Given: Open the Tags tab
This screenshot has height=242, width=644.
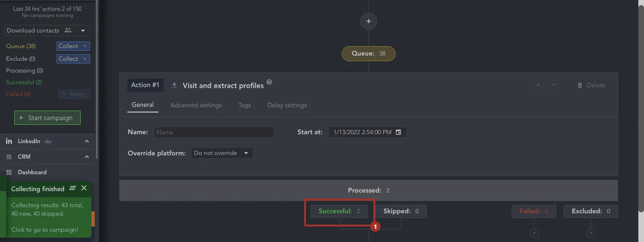Looking at the screenshot, I should (x=245, y=105).
